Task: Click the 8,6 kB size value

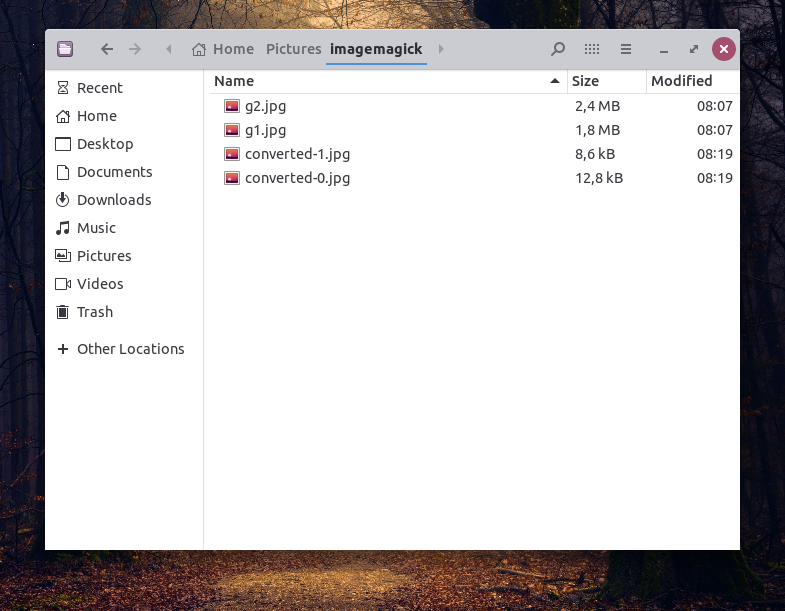Action: click(595, 154)
